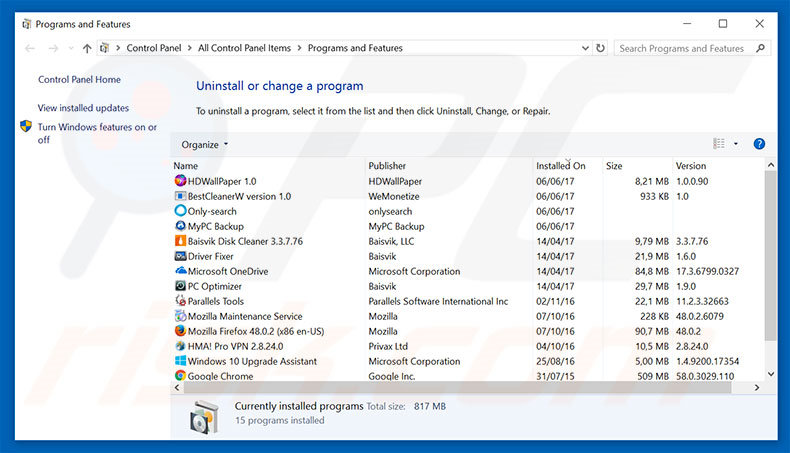Expand the chevron after All Control Panel Items
Image resolution: width=790 pixels, height=453 pixels.
[299, 48]
